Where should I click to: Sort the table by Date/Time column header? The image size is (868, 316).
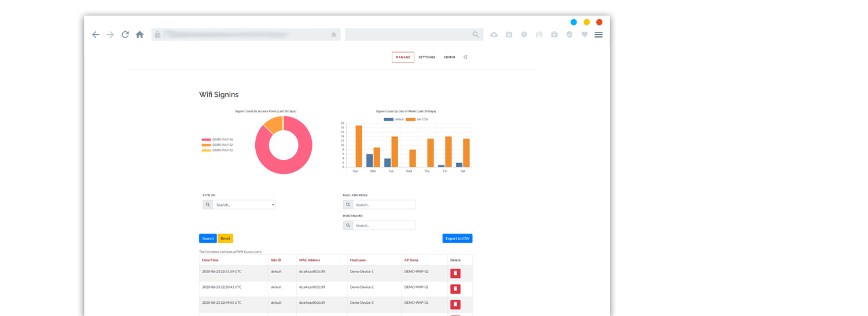[210, 260]
